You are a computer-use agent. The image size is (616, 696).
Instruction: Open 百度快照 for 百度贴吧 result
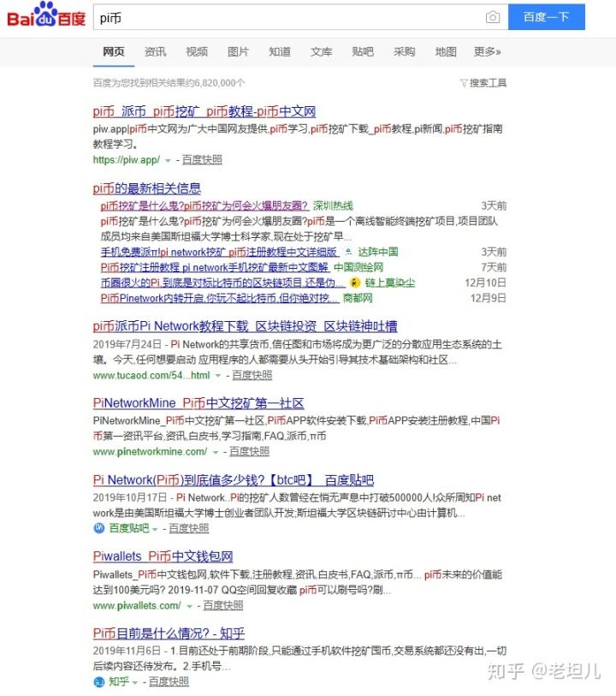pyautogui.click(x=189, y=528)
